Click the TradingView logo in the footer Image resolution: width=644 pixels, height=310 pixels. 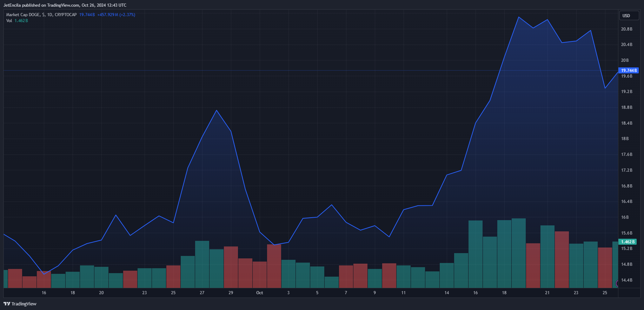(x=20, y=304)
